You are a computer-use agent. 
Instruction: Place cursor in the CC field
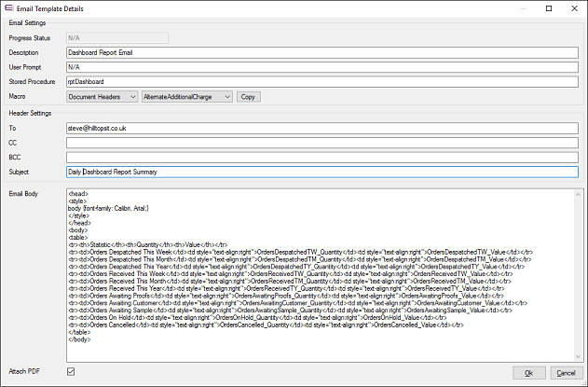pos(321,142)
